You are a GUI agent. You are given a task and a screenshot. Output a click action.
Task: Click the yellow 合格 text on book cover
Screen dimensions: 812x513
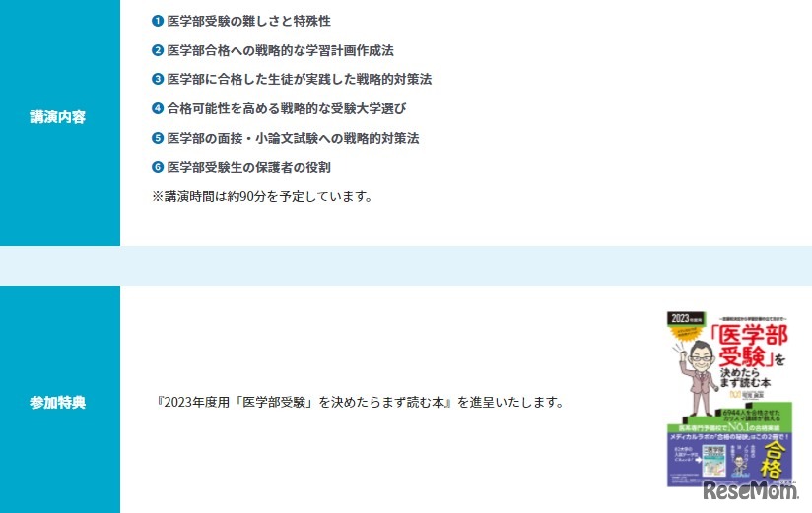tap(771, 459)
